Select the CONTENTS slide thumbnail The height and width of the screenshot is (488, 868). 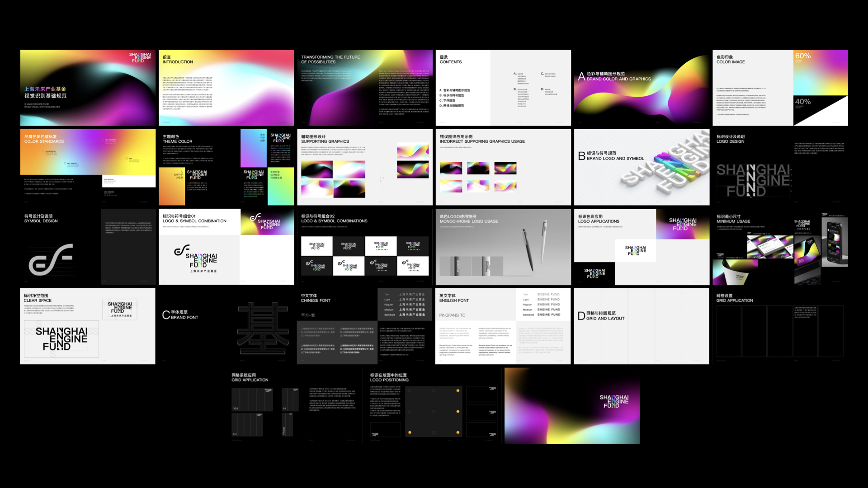point(503,88)
